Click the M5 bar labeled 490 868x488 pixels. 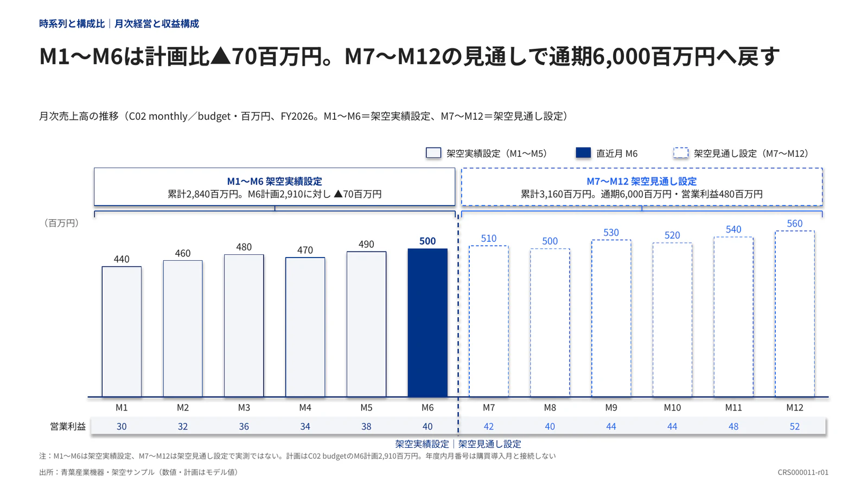[x=366, y=324]
